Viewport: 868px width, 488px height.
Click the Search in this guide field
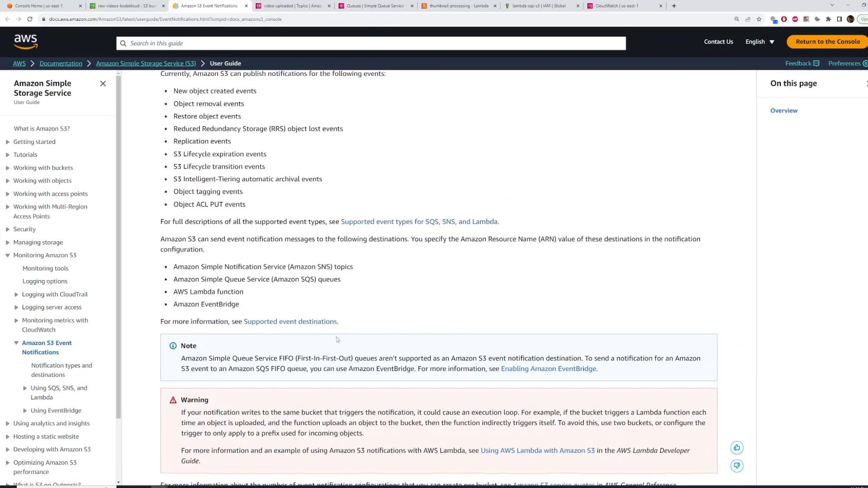371,43
